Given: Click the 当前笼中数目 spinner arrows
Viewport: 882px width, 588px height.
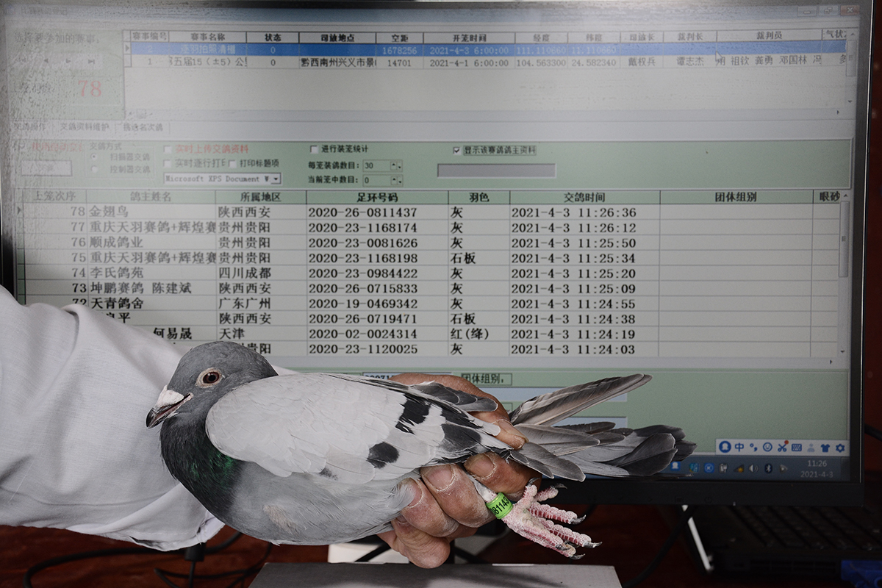Looking at the screenshot, I should tap(397, 180).
